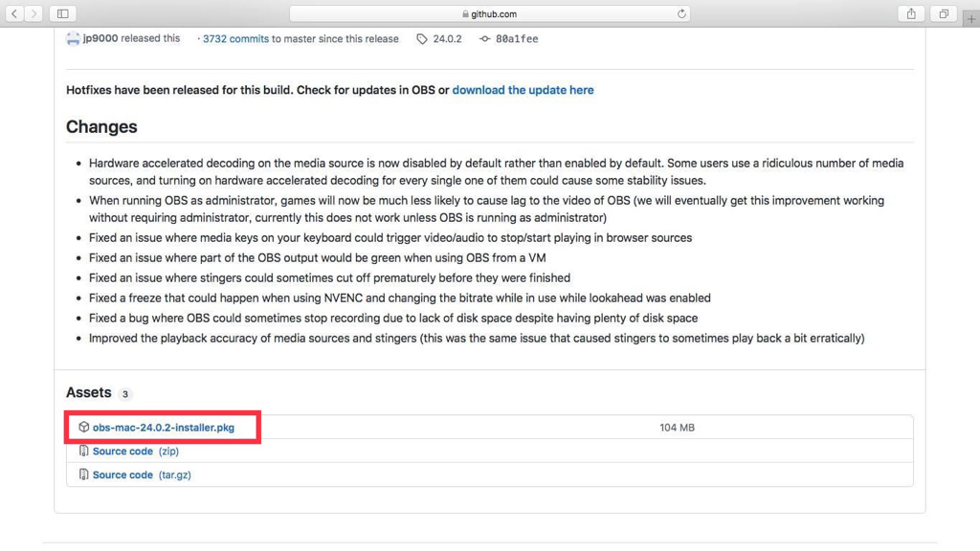
Task: Click the bullet about green OBS output in a VM
Action: tap(318, 258)
